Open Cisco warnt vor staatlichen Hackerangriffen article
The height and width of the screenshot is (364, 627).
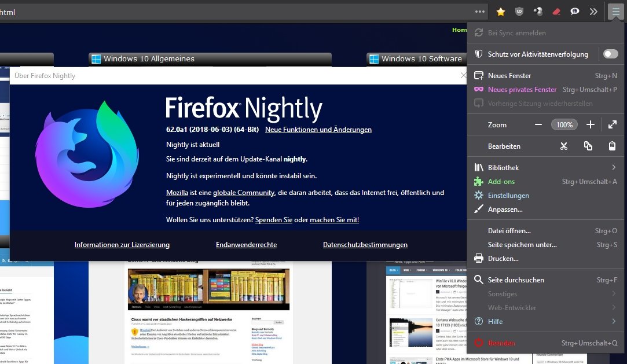click(x=182, y=319)
